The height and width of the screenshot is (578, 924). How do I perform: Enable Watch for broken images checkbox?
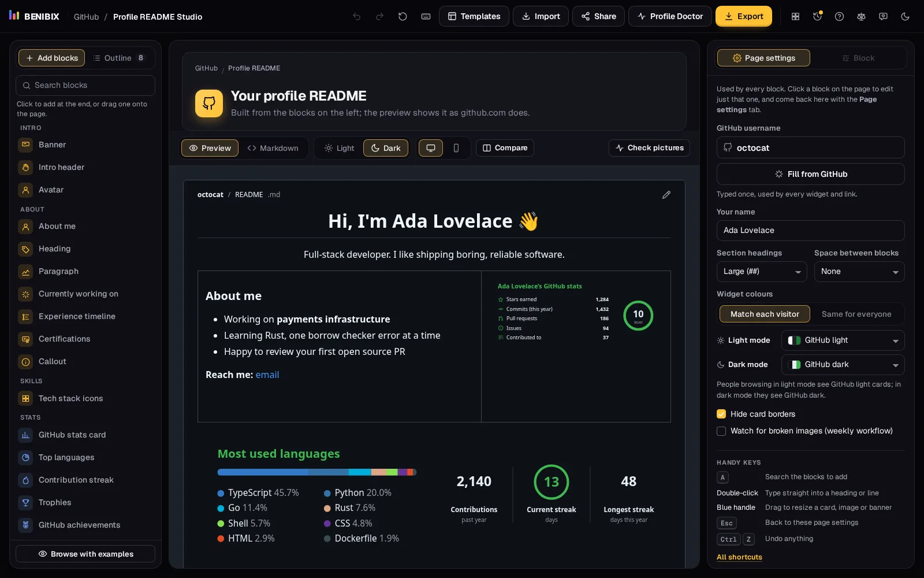point(721,431)
